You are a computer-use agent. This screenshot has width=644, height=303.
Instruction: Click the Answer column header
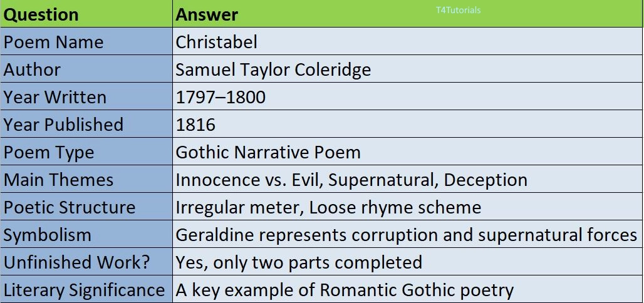click(408, 14)
